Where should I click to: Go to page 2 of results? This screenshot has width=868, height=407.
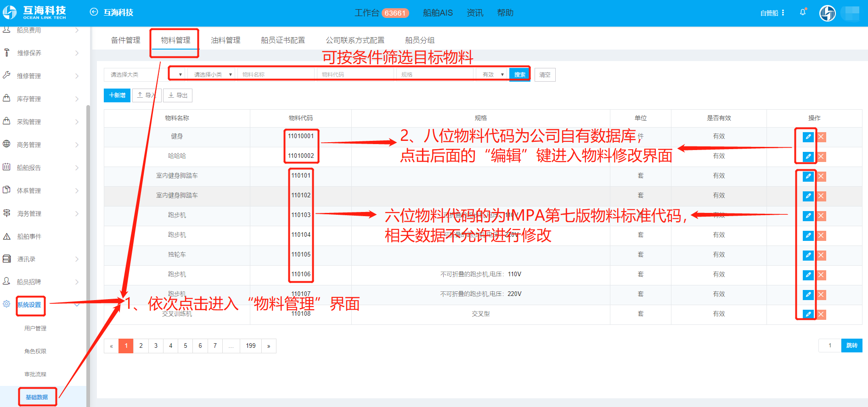coord(141,346)
